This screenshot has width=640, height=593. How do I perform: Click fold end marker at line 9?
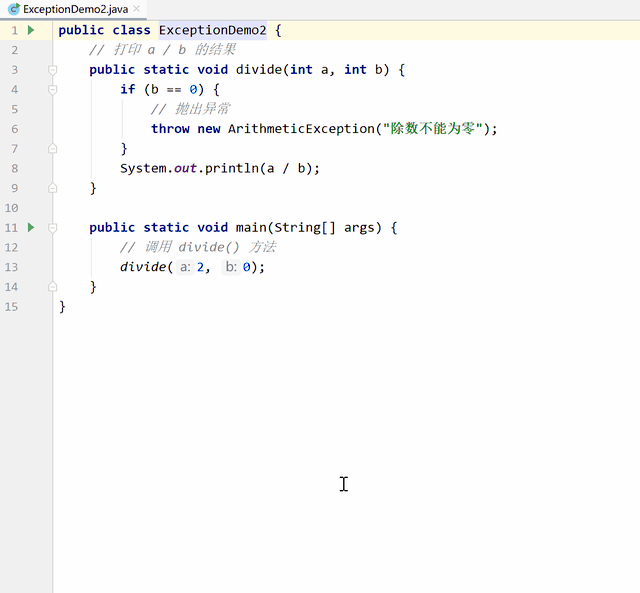[x=52, y=188]
